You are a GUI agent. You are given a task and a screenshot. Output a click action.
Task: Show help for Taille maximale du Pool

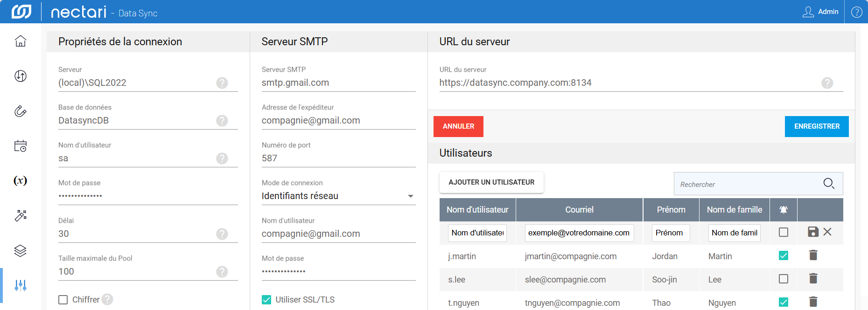point(222,272)
